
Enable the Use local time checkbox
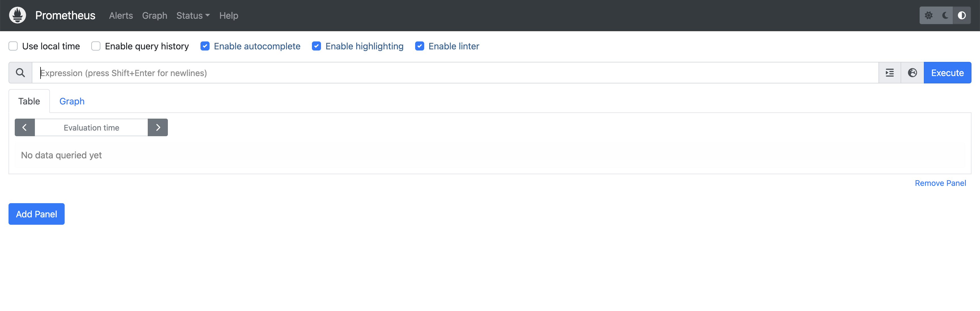tap(13, 46)
